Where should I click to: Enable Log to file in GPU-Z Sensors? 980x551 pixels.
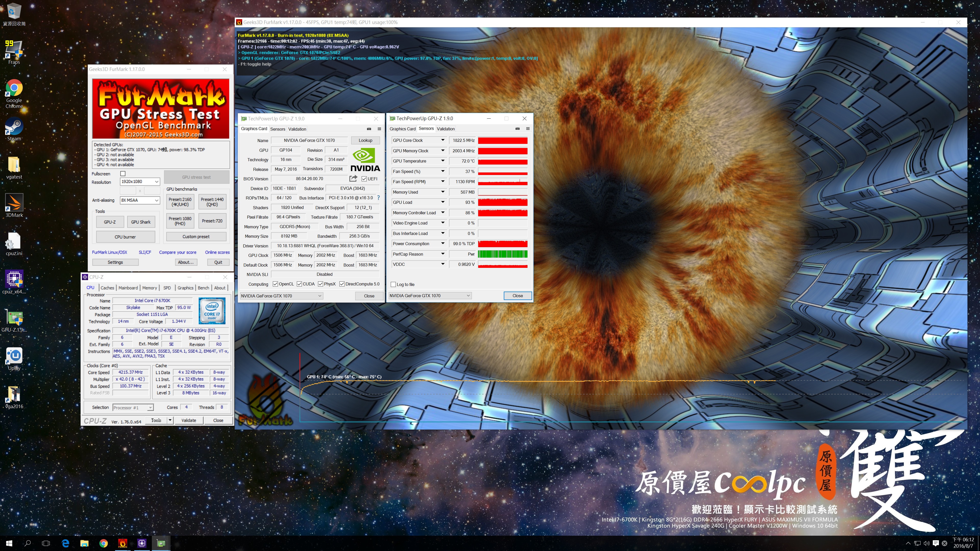point(393,284)
